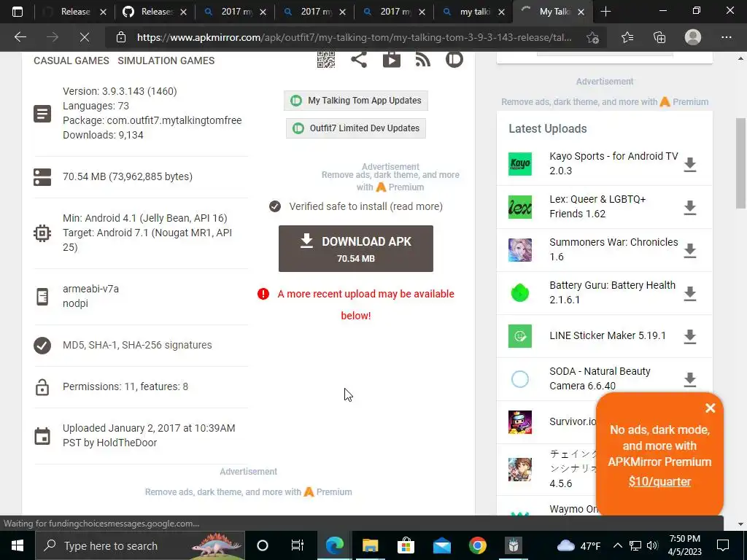The height and width of the screenshot is (560, 747).
Task: Open the Cortana circle icon
Action: point(263,545)
